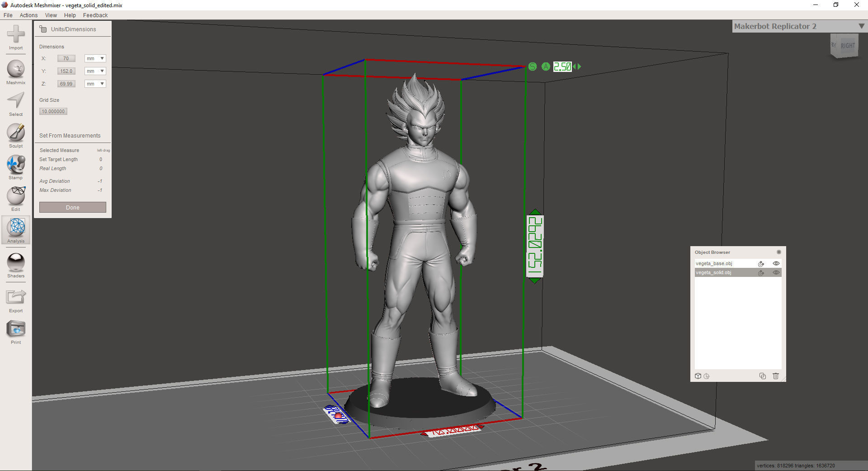Screen dimensions: 868x471
Task: Delete the selected object with trash icon
Action: 776,376
